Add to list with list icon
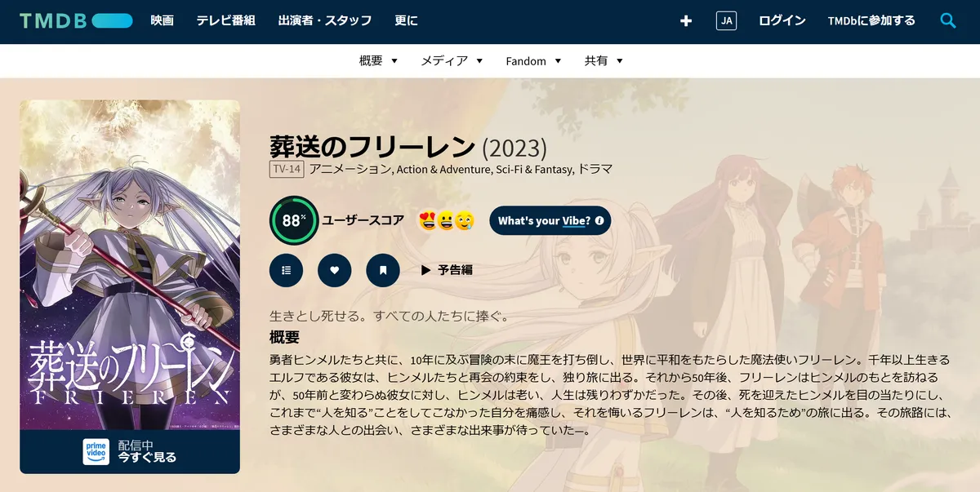 [x=286, y=270]
